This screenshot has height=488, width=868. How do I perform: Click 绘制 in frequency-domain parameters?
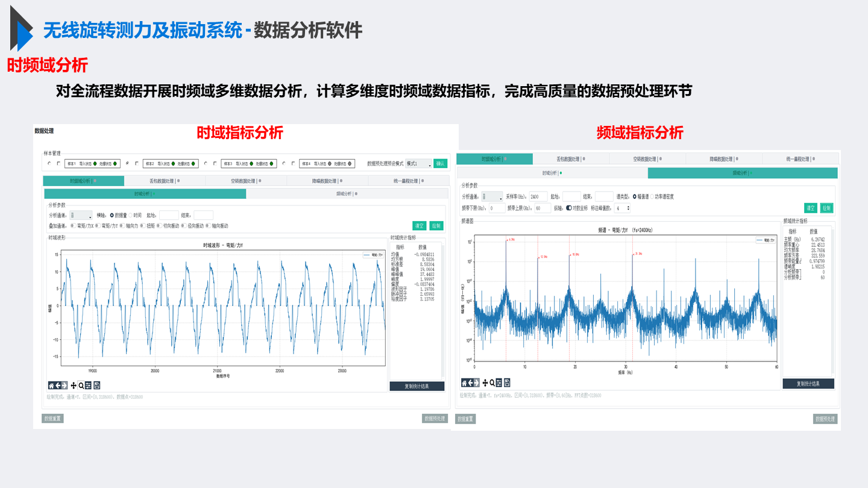[826, 208]
